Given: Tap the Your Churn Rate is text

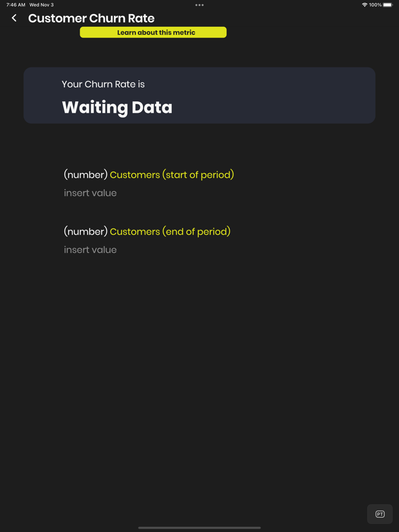Looking at the screenshot, I should (103, 84).
